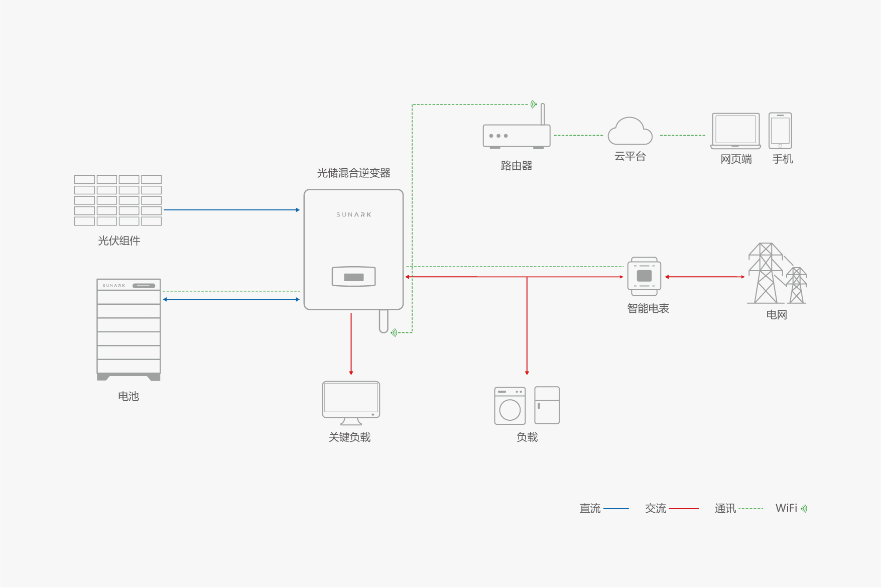Click the red AC line legend swatch
Screen dimensions: 881x588
(684, 509)
